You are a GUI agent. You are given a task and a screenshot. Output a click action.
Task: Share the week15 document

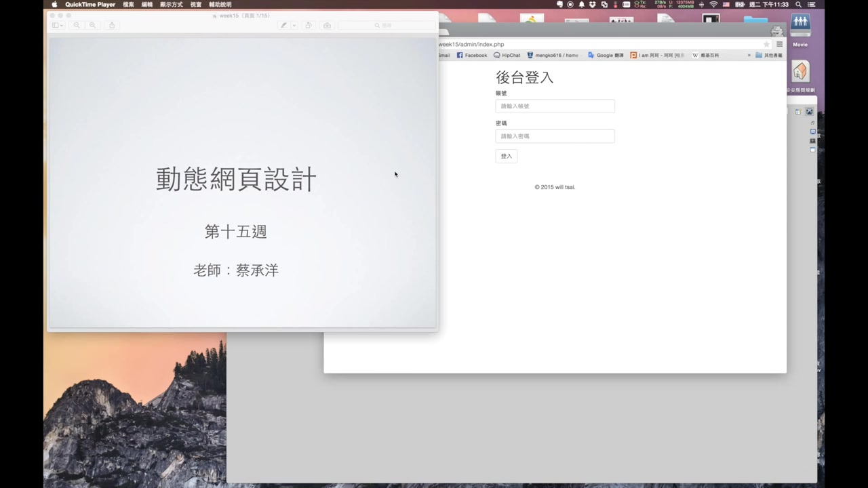(x=112, y=25)
